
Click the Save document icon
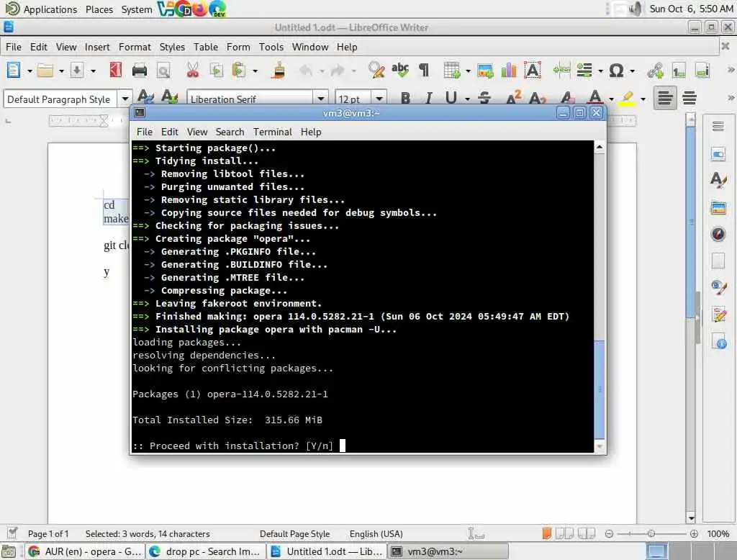[76, 71]
